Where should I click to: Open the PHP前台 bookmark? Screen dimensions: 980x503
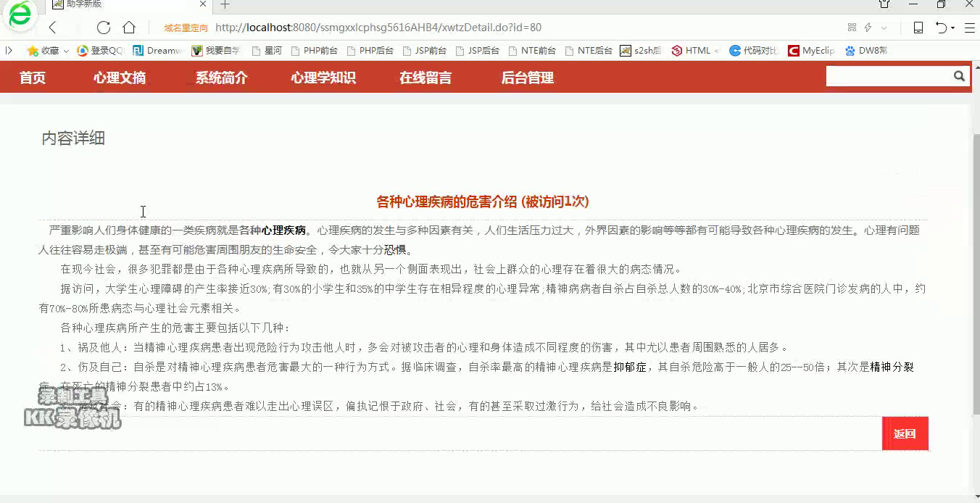pyautogui.click(x=314, y=51)
